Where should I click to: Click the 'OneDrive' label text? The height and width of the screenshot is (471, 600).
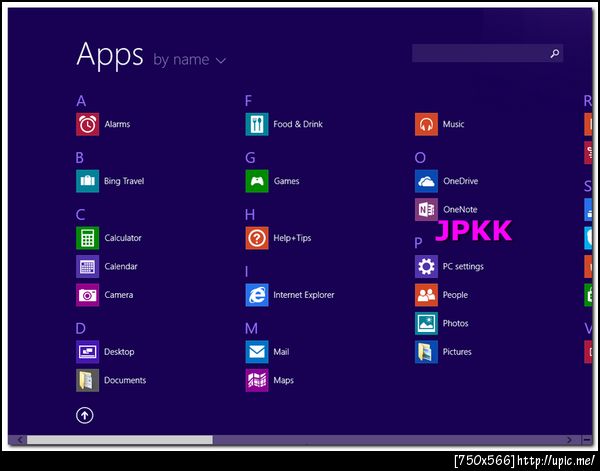click(461, 181)
